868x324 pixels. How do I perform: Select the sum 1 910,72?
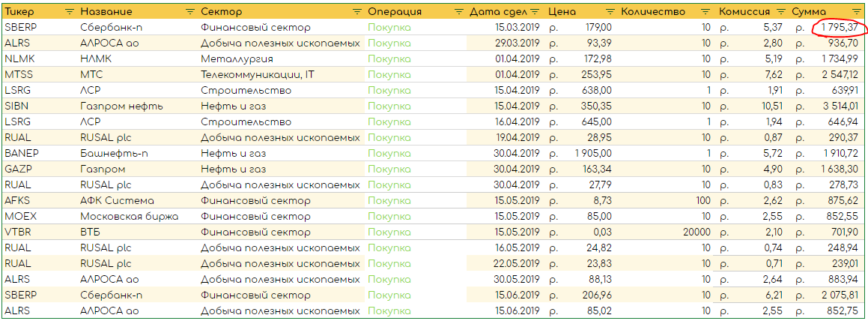coord(841,153)
